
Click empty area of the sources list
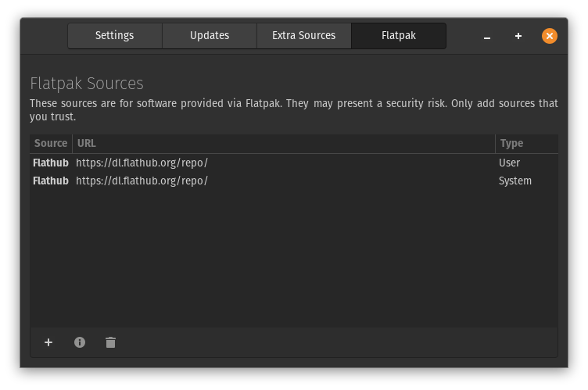coord(293,258)
